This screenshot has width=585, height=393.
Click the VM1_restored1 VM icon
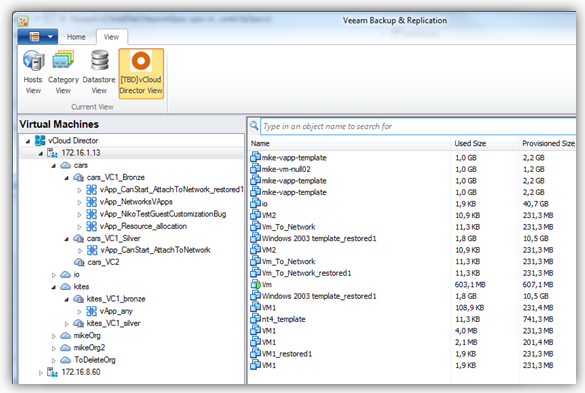pos(255,353)
